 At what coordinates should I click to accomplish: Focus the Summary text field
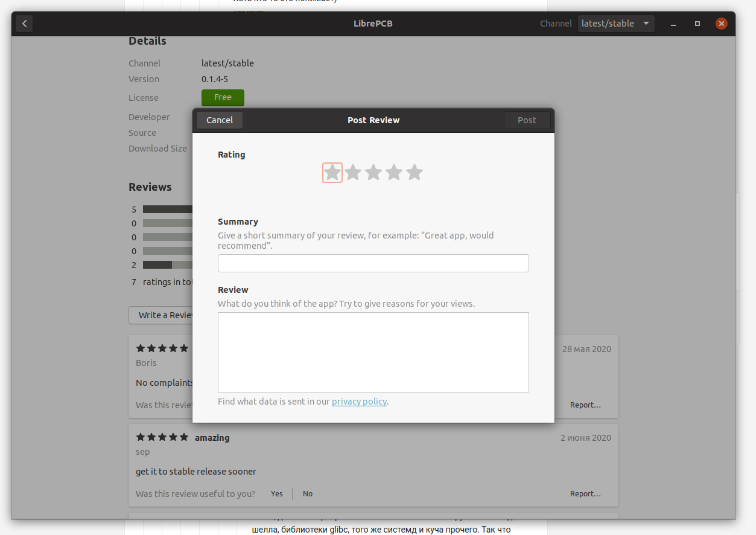pos(373,263)
